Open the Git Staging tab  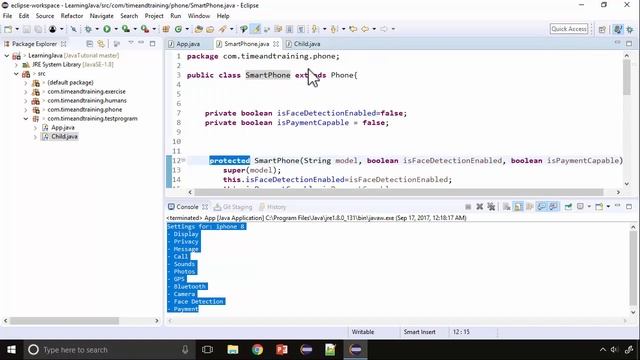coord(233,207)
